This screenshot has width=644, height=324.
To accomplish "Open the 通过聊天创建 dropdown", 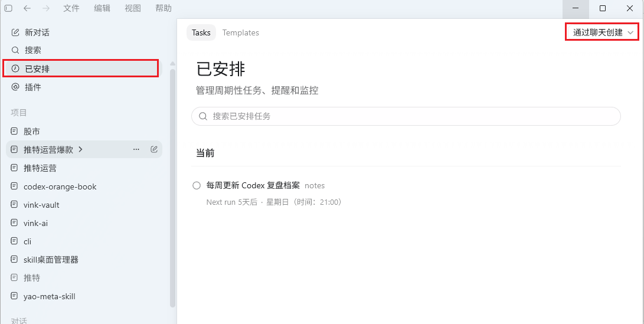I will [x=602, y=32].
